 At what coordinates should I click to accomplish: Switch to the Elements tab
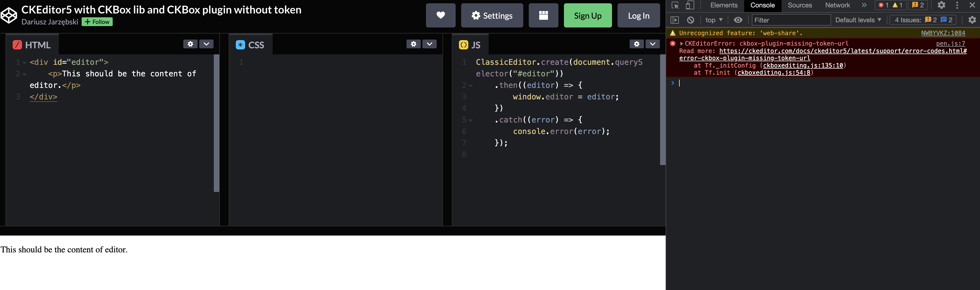coord(724,5)
